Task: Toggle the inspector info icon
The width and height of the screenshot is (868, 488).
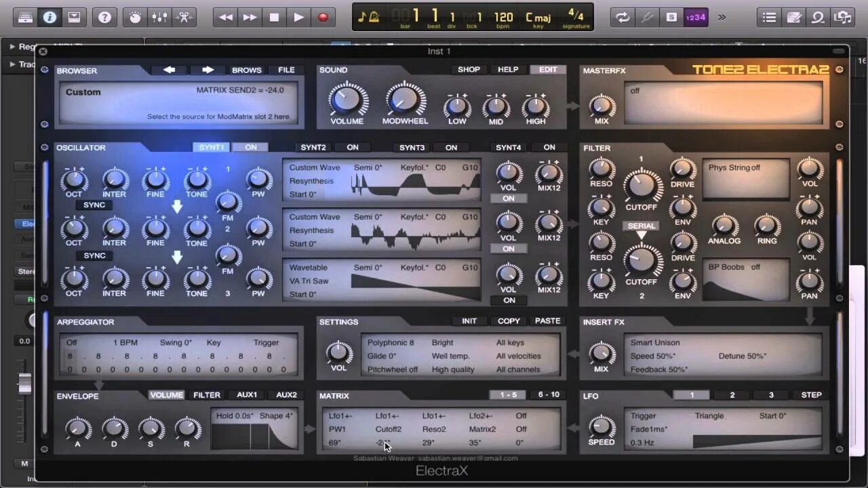Action: 50,18
